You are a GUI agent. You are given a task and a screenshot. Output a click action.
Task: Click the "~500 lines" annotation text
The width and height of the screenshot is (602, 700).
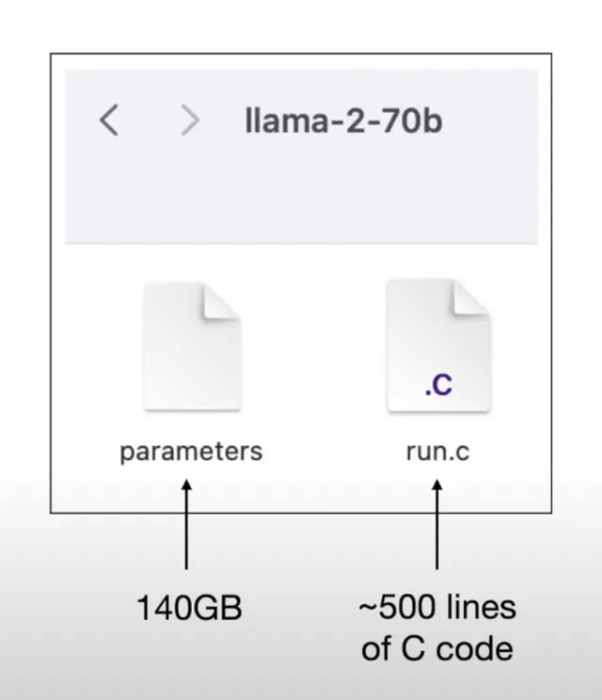437,607
